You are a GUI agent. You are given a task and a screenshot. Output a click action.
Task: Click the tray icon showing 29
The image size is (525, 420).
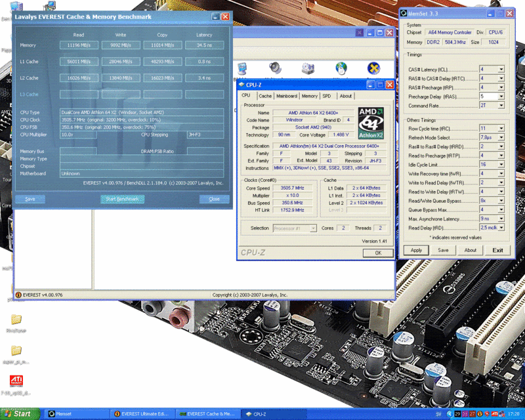click(457, 414)
